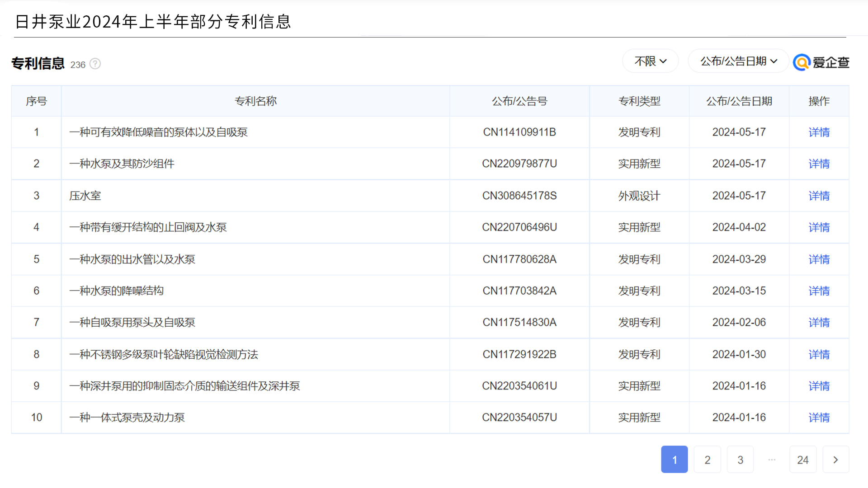Click the 公布/公告号 column header
This screenshot has width=868, height=488.
[519, 101]
